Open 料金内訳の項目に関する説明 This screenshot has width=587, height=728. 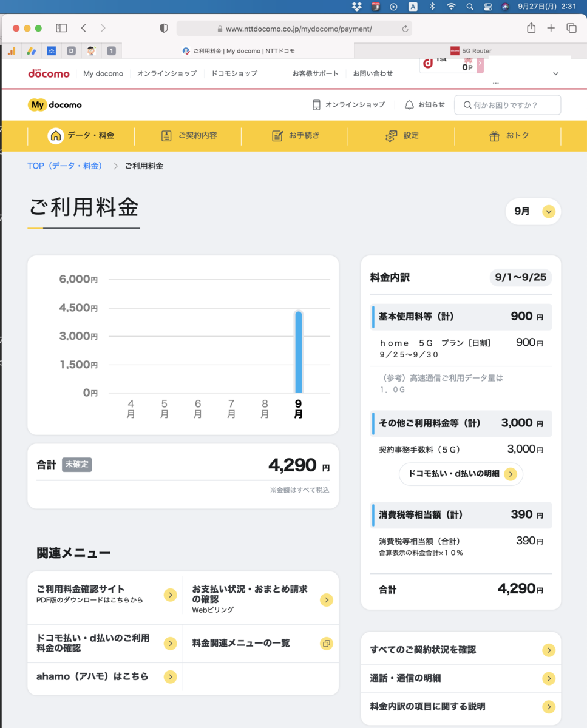pos(461,707)
